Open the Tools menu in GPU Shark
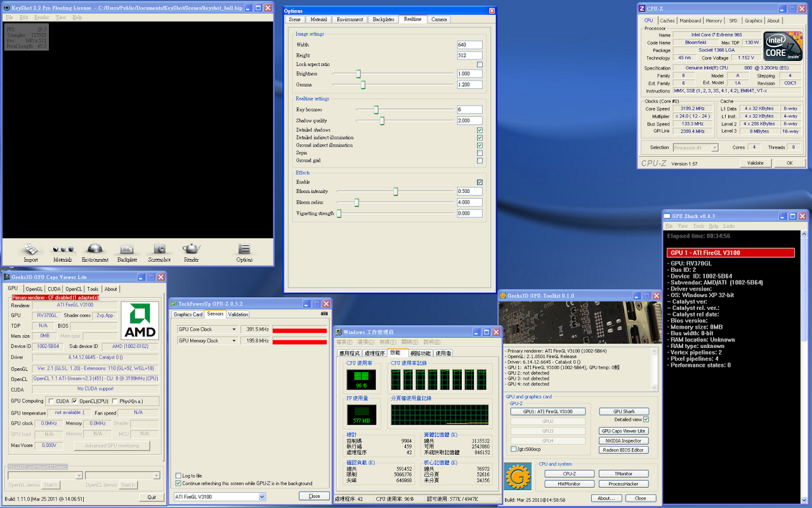The image size is (812, 508). pyautogui.click(x=698, y=226)
